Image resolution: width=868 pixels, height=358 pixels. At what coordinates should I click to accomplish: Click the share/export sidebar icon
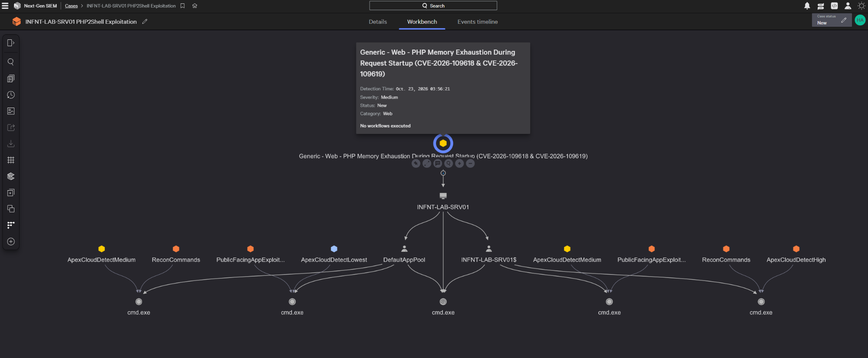tap(11, 128)
